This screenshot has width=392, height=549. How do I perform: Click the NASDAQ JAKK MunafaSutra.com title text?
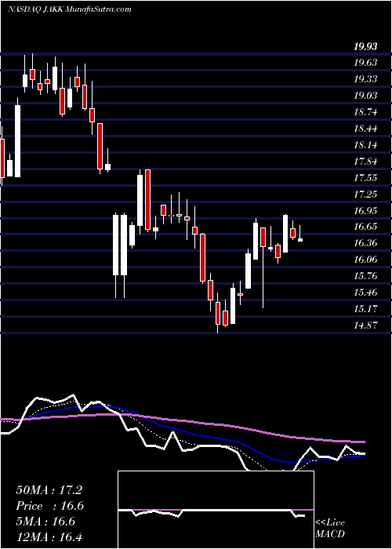(70, 9)
